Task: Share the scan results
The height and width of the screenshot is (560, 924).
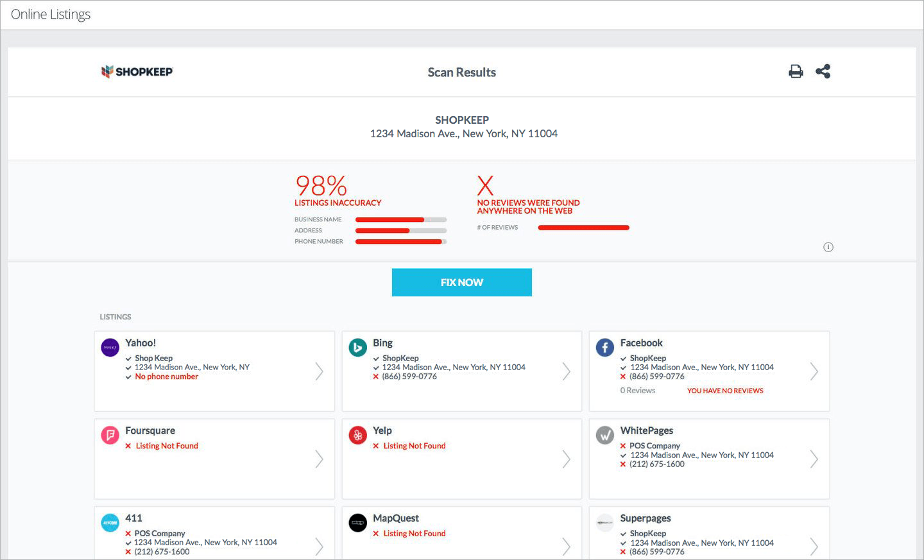Action: 823,71
